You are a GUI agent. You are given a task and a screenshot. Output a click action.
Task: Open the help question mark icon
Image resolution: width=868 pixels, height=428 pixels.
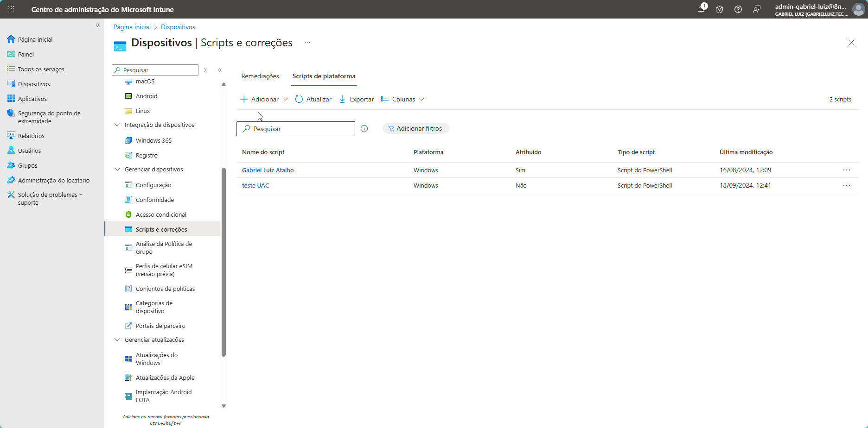(x=738, y=9)
